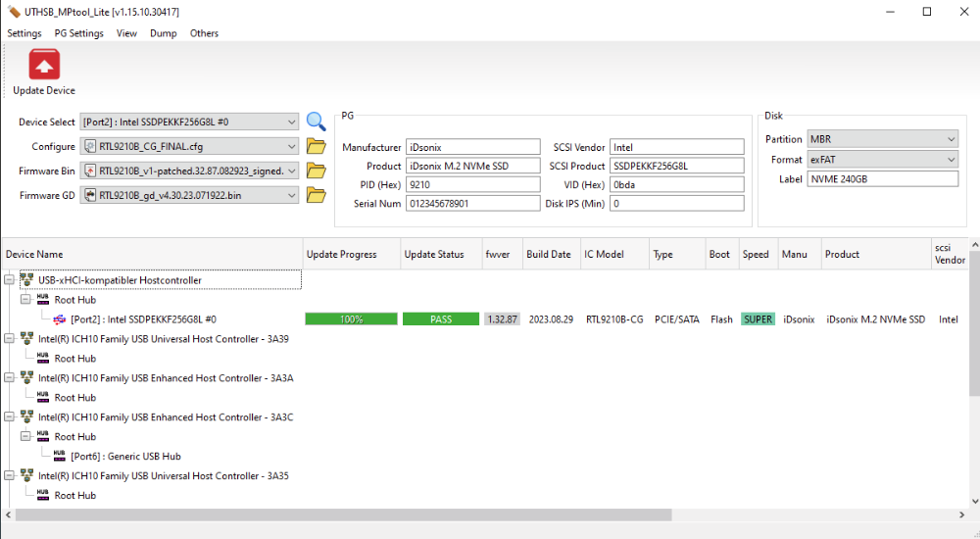Open the Format exFAT dropdown
The image size is (980, 539).
[881, 160]
